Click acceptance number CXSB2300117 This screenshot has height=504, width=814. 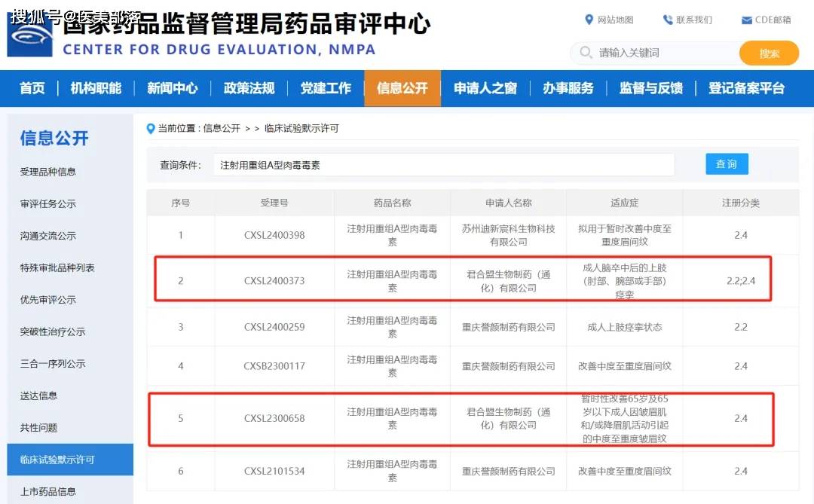274,366
